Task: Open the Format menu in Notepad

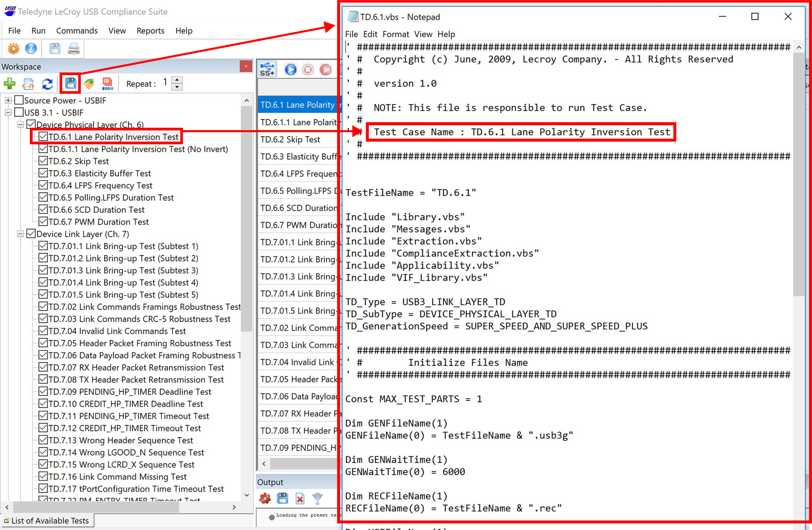Action: 396,34
